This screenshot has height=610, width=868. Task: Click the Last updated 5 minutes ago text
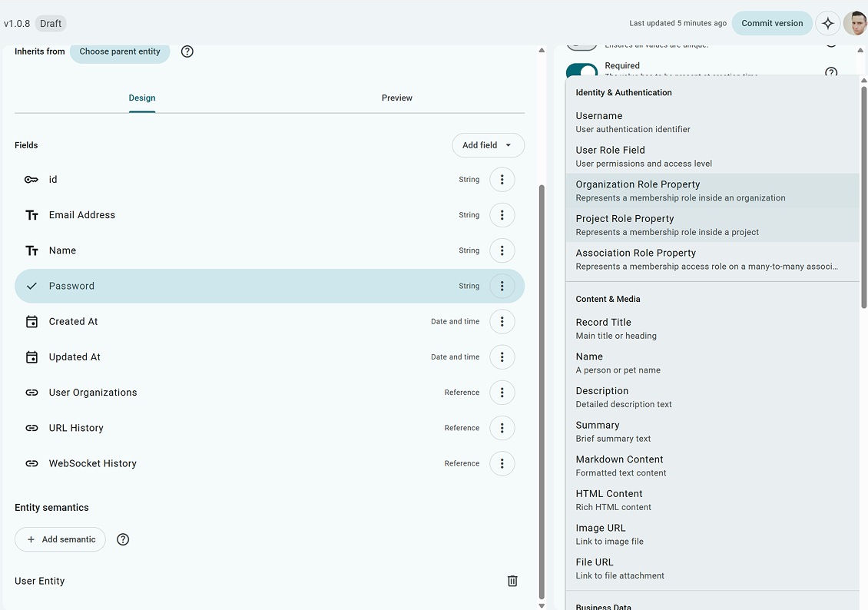(x=678, y=23)
